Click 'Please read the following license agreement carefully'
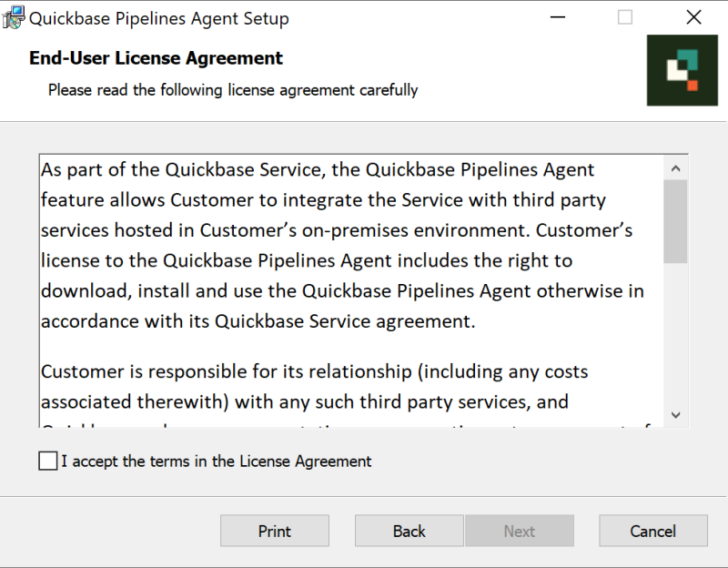Image resolution: width=728 pixels, height=568 pixels. [233, 89]
